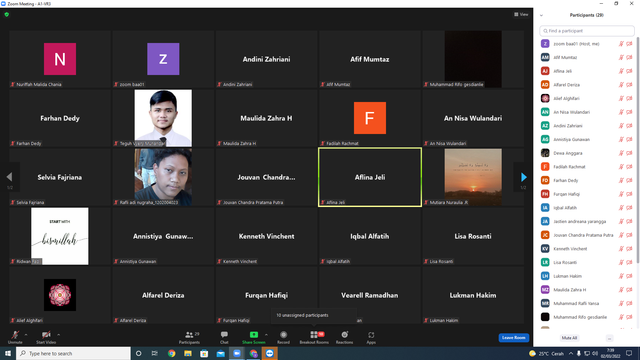Viewport: 640px width, 360px height.
Task: Toggle Afif Mumtaz's muted microphone icon in list
Action: 621,58
